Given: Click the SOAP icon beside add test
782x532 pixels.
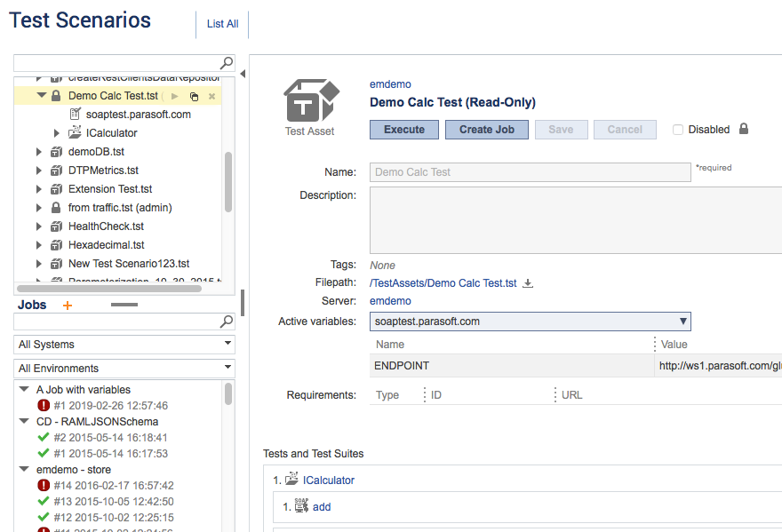Looking at the screenshot, I should [x=301, y=505].
